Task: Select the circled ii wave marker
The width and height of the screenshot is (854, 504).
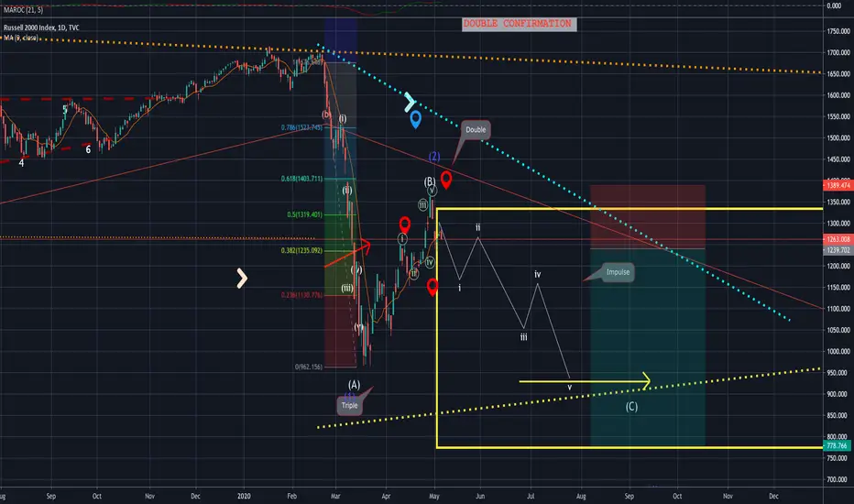Action: 414,273
